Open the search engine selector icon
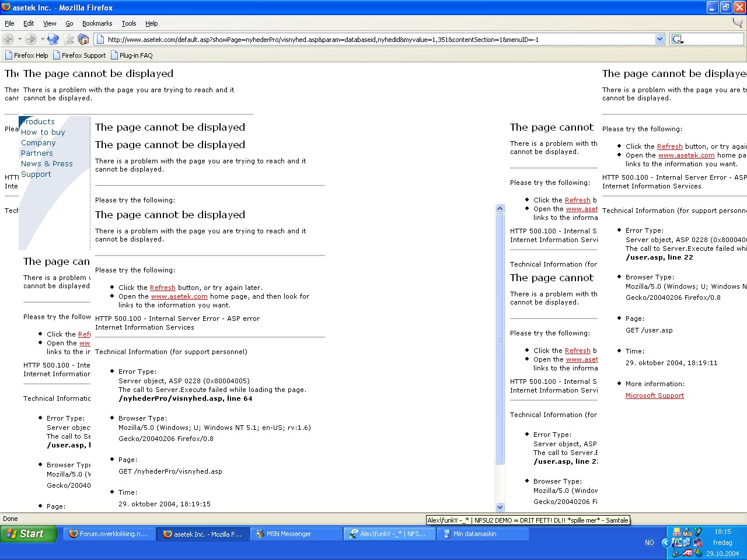This screenshot has height=560, width=747. (678, 39)
